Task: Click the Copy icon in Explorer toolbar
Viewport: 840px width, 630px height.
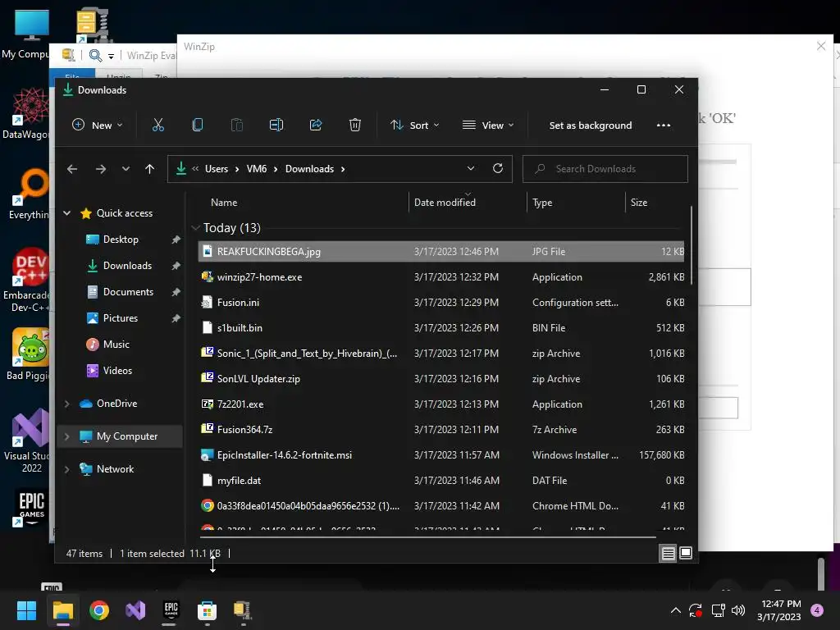Action: pos(197,126)
